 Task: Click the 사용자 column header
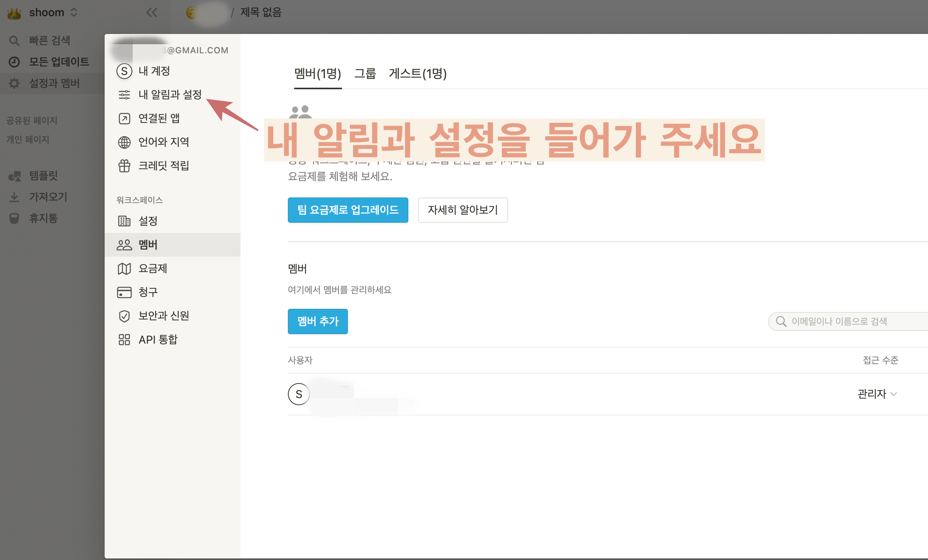click(300, 360)
